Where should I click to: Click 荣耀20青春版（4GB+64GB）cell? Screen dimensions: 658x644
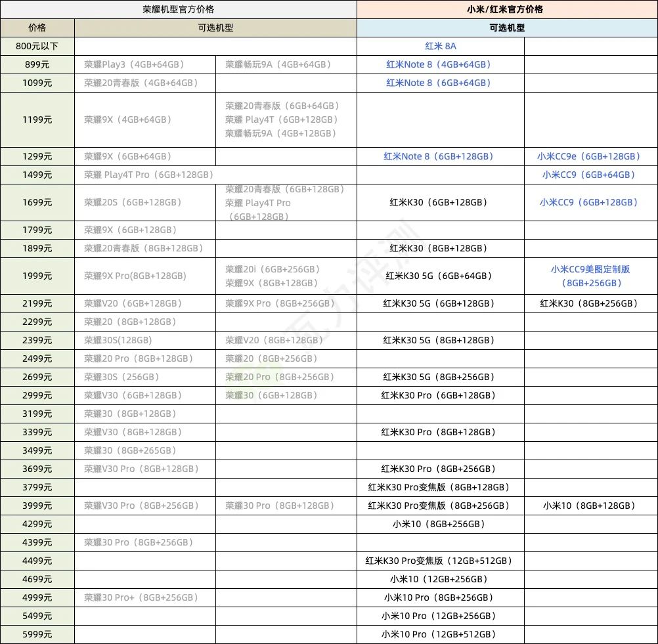[145, 83]
